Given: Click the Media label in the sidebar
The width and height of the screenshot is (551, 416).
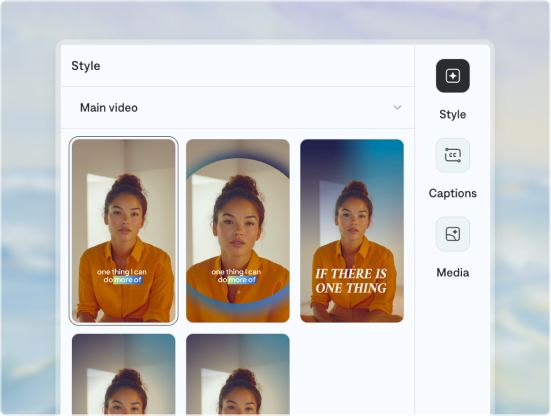Looking at the screenshot, I should click(453, 273).
